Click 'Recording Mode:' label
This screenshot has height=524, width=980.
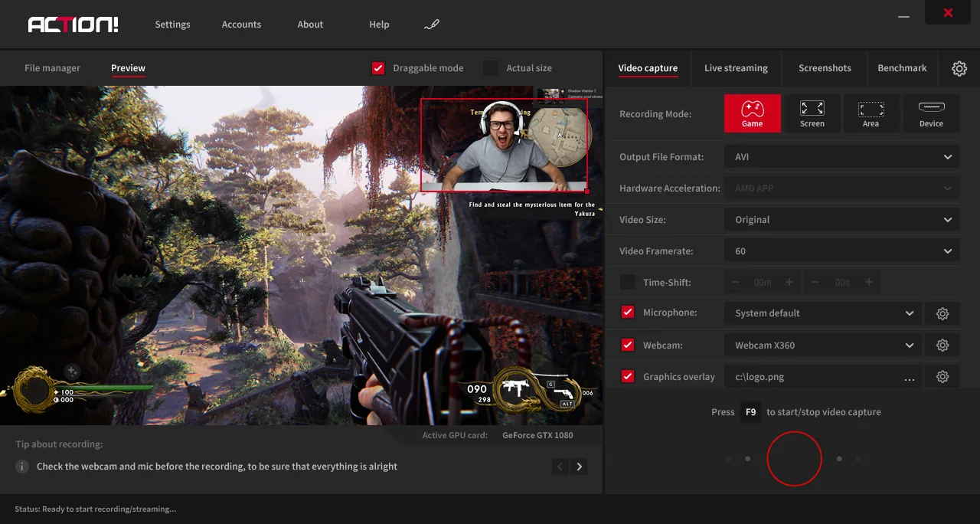(655, 114)
